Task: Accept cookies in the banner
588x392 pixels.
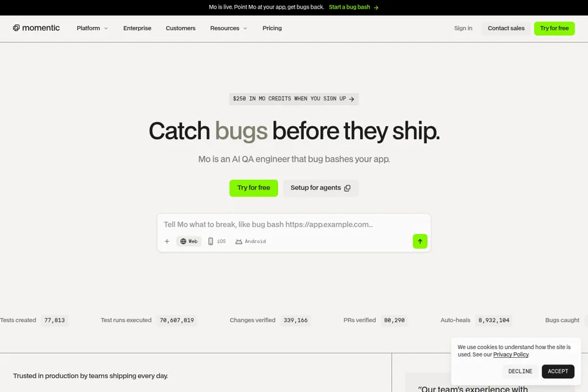Action: 557,371
